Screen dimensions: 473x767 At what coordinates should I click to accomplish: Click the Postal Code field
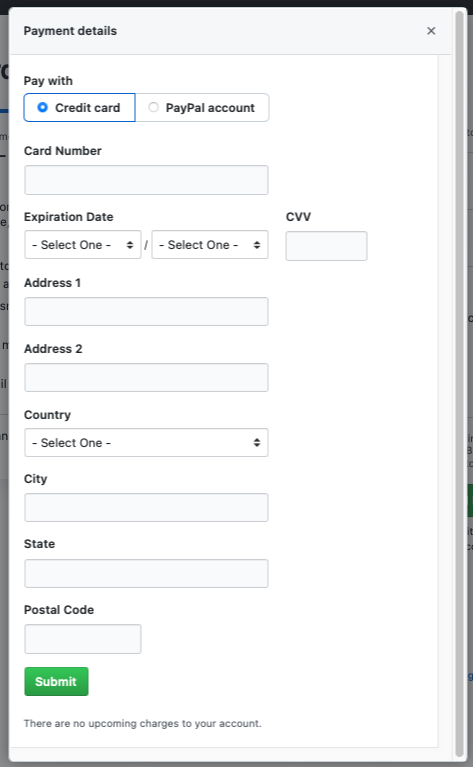click(x=83, y=639)
